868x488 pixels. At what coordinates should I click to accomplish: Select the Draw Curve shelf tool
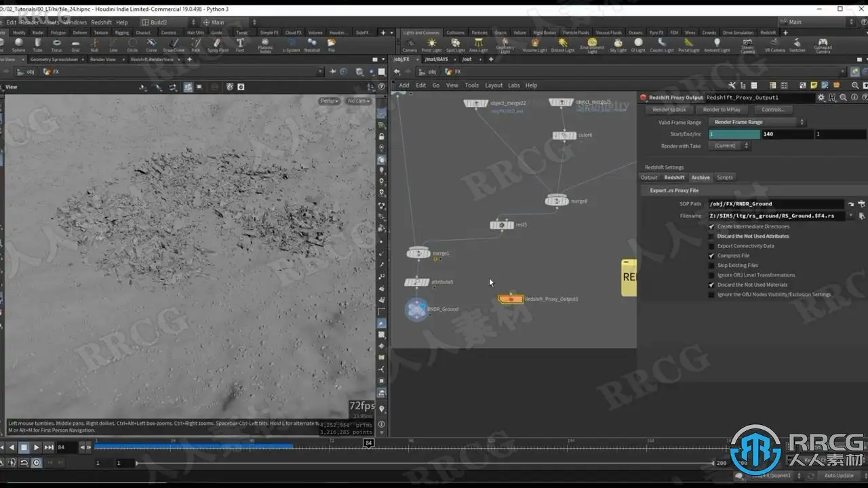point(174,45)
